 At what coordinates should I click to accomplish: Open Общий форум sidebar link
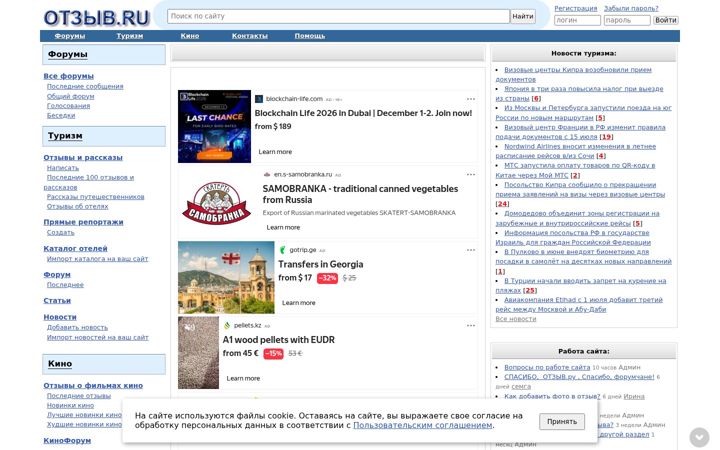coord(70,96)
